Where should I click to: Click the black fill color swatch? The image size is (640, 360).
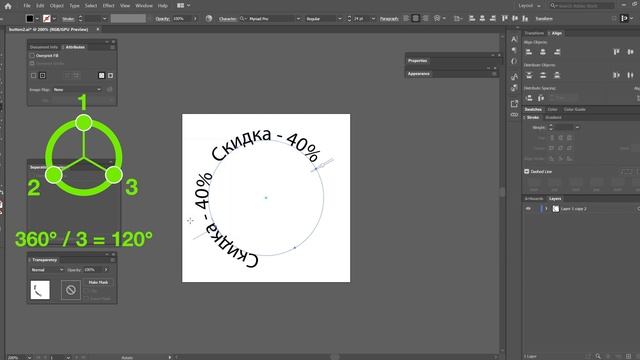(x=30, y=18)
